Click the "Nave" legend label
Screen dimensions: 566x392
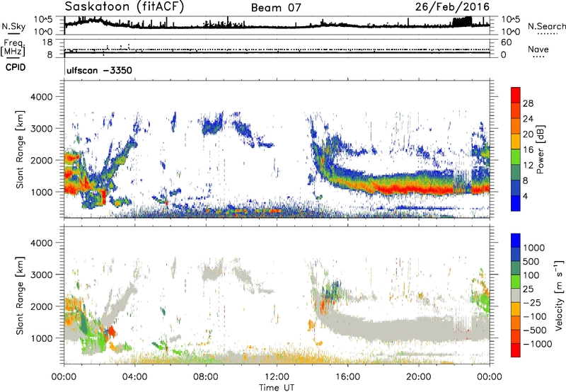point(538,50)
